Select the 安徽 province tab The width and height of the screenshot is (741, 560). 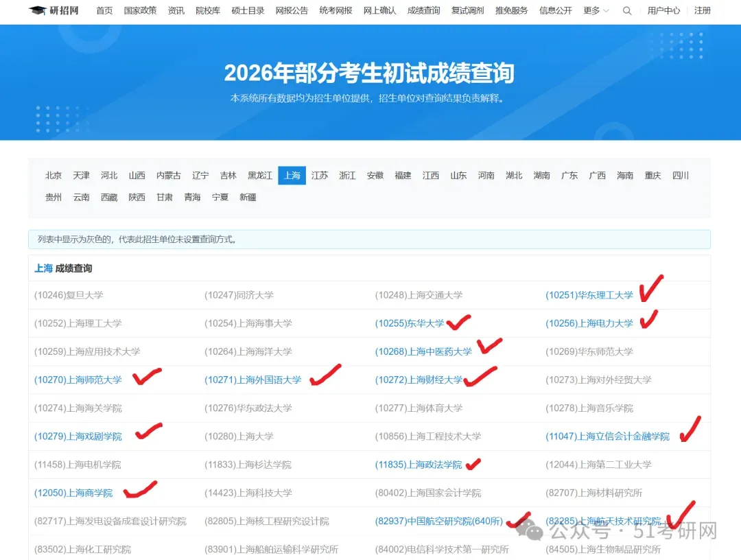click(x=375, y=175)
